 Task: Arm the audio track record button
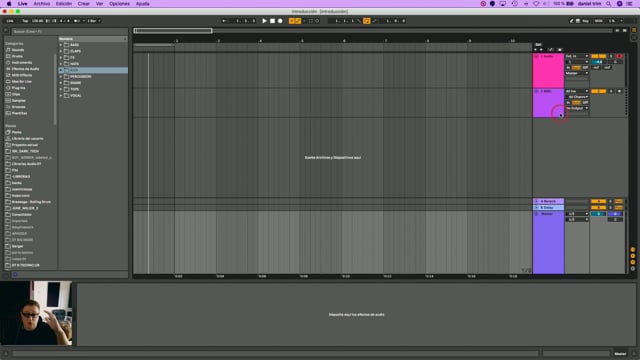620,56
